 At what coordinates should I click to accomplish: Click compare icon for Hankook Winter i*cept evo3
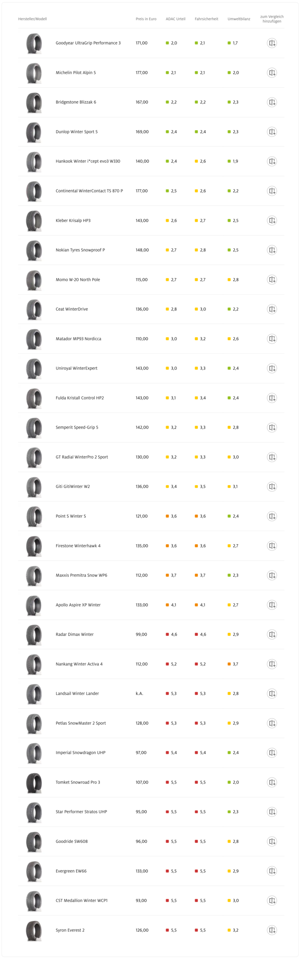(x=272, y=161)
